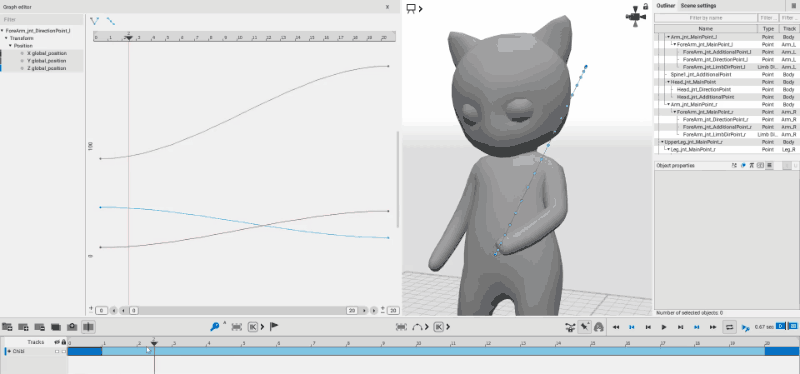The height and width of the screenshot is (374, 800).
Task: Toggle the lock icon beside viewport camera
Action: (645, 7)
